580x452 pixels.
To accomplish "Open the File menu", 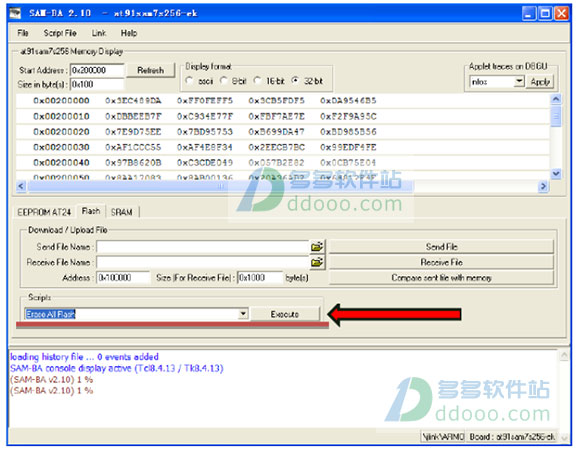I will [x=23, y=33].
